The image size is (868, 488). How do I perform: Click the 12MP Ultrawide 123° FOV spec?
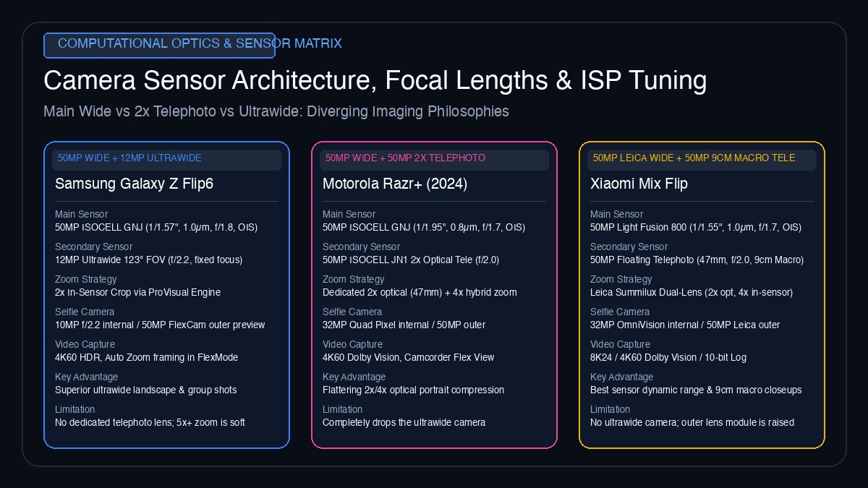click(148, 260)
